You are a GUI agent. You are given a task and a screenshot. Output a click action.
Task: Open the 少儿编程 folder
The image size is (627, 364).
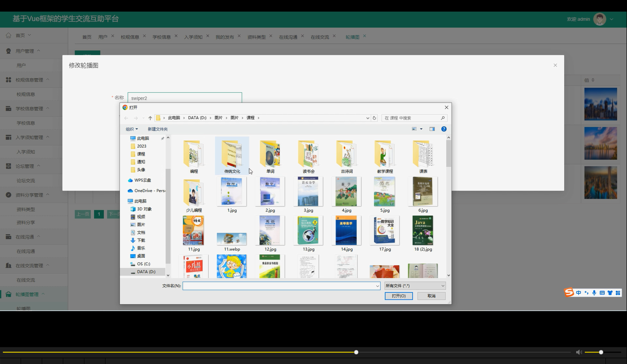click(x=194, y=195)
